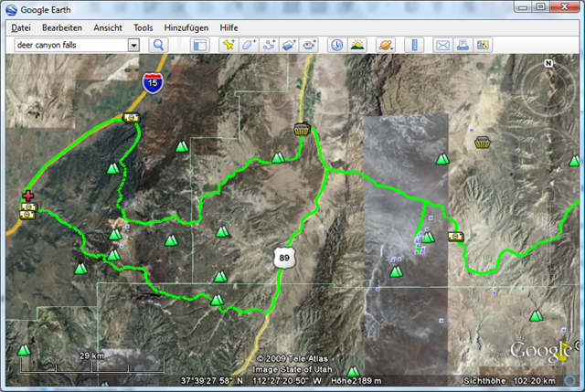The width and height of the screenshot is (585, 392).
Task: Click the record tour icon
Action: pos(310,45)
